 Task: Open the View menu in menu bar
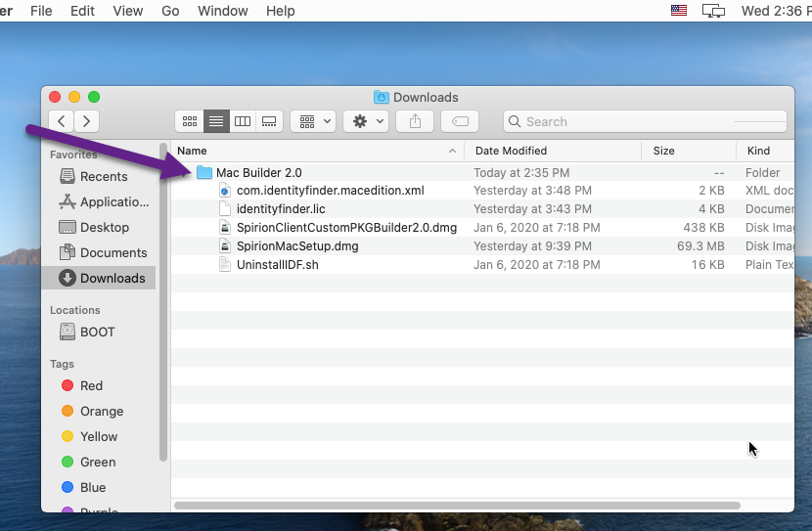(127, 11)
